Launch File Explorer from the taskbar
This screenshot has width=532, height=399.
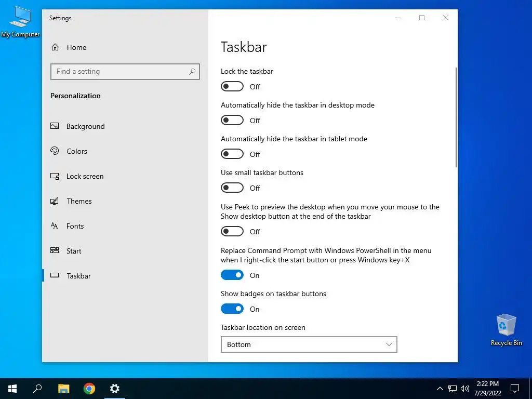63,389
